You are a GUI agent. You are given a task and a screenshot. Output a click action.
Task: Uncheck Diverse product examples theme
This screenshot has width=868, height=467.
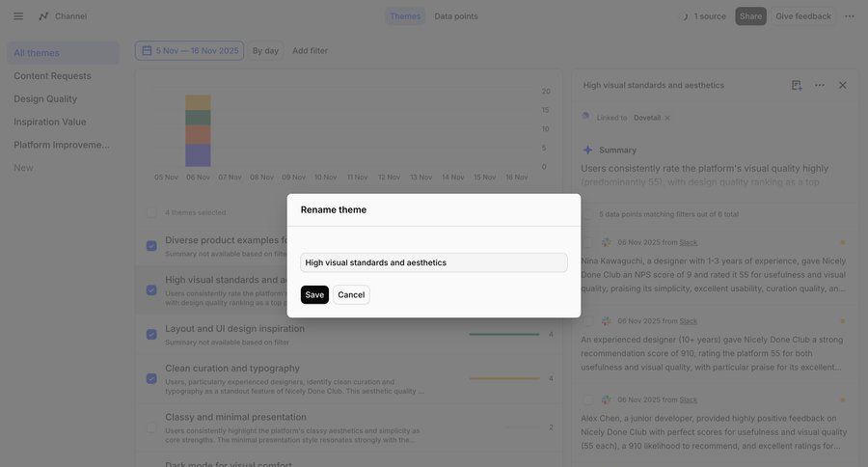(x=151, y=246)
